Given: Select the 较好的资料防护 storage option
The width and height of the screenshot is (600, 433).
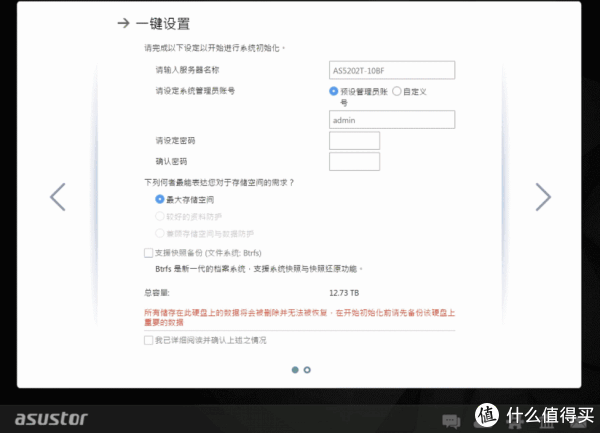Looking at the screenshot, I should tap(160, 216).
